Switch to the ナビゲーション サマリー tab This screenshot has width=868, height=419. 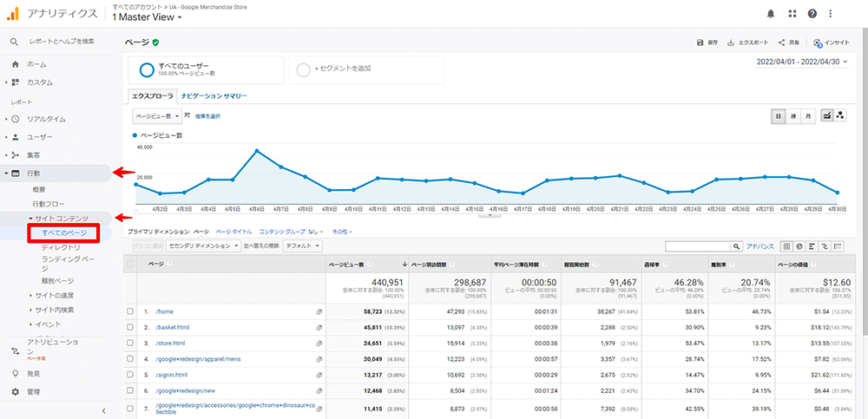pyautogui.click(x=214, y=95)
